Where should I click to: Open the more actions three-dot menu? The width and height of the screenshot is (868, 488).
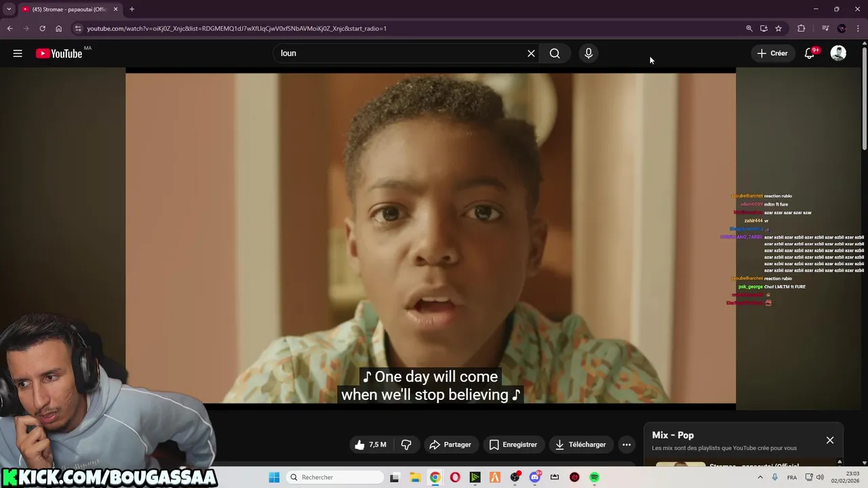[627, 445]
